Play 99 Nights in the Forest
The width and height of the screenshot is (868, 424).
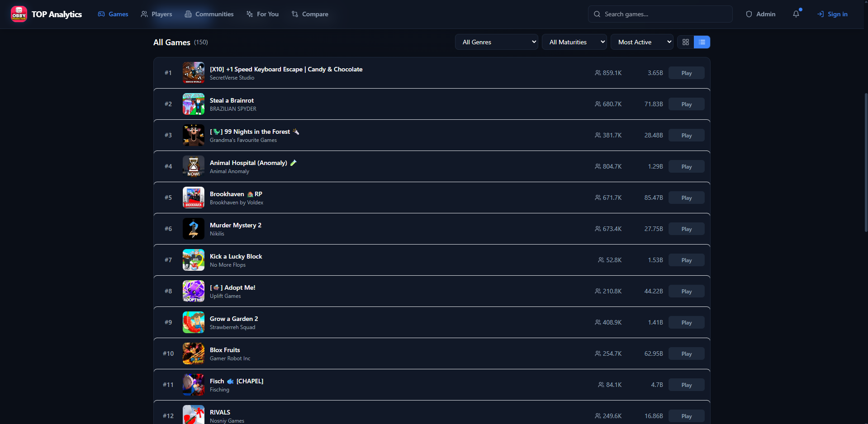(687, 135)
